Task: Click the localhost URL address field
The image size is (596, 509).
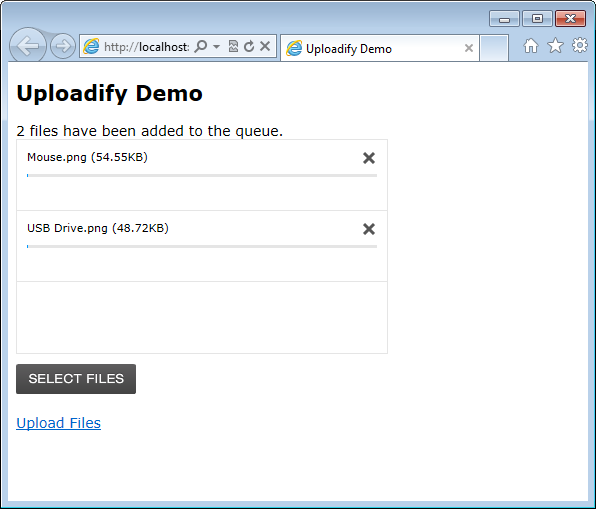Action: click(146, 47)
